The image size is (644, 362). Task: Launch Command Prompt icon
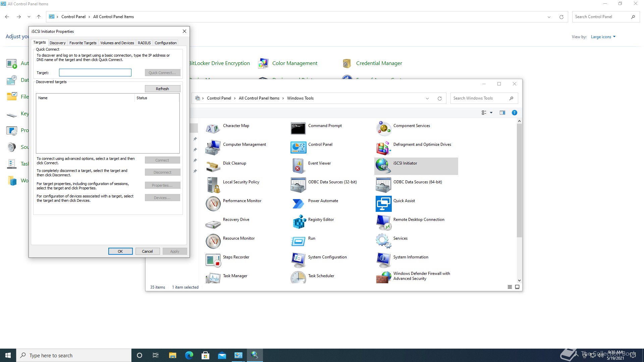(298, 128)
